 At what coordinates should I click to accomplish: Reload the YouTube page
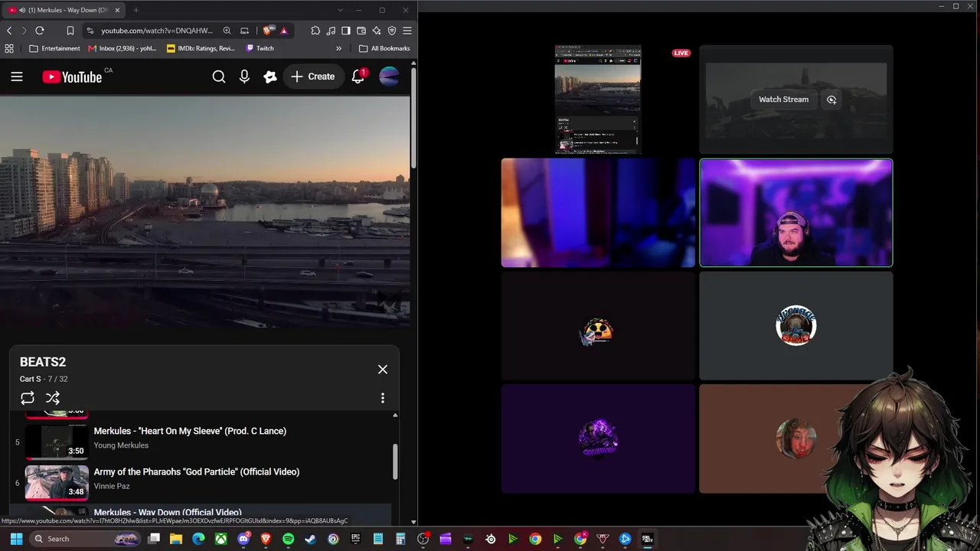pyautogui.click(x=40, y=31)
